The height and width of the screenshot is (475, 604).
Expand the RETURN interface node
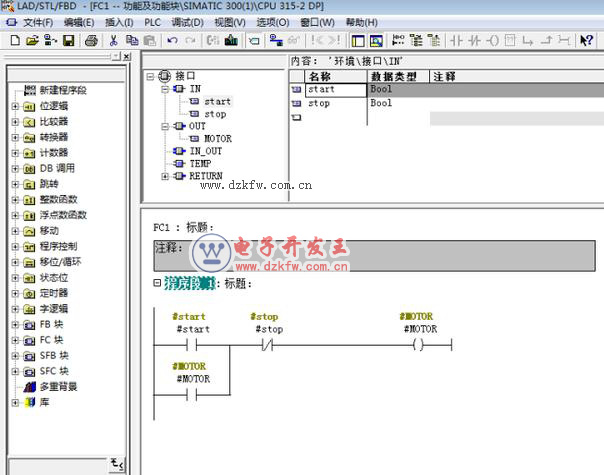click(165, 176)
